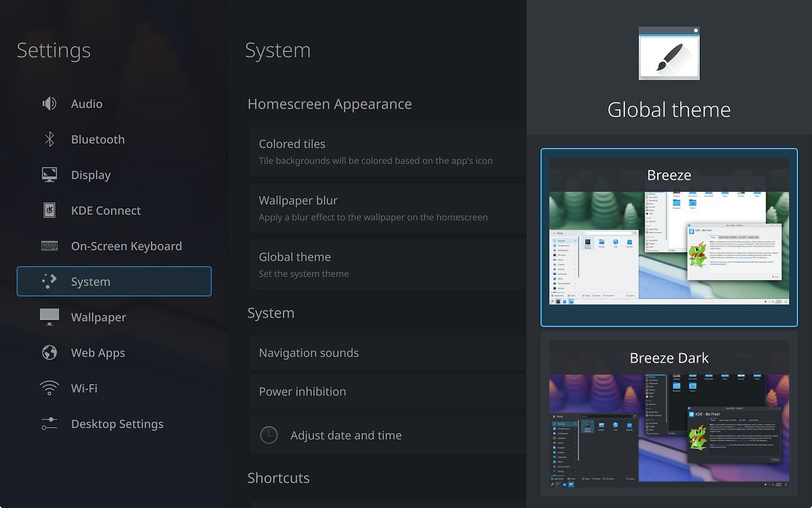Open the Global theme row
This screenshot has width=812, height=508.
pyautogui.click(x=388, y=264)
